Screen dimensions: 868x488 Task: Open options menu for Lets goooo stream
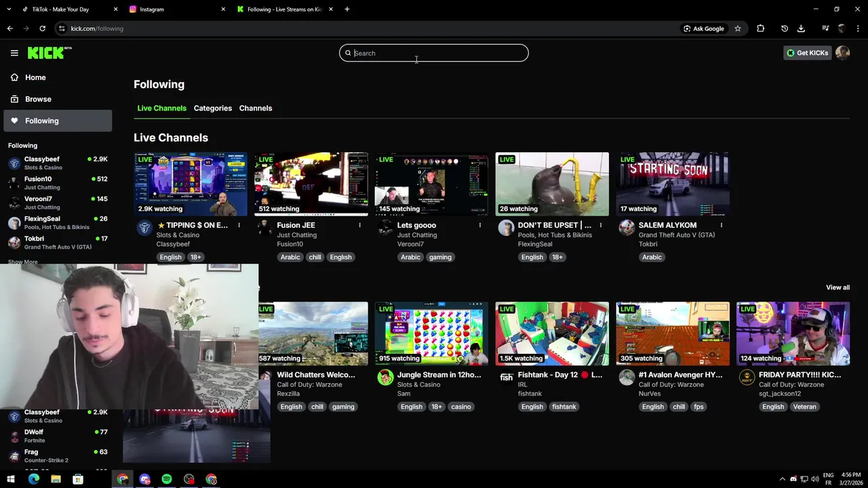(x=480, y=225)
